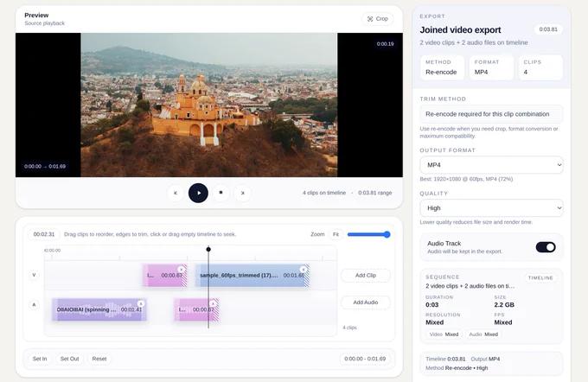Screen dimensions: 588x382
Task: Open the Crop tool
Action: tap(377, 19)
